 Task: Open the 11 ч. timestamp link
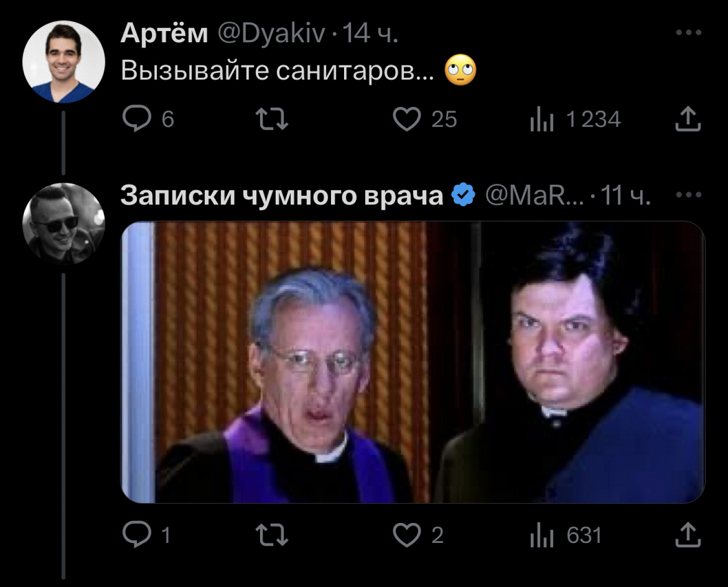(626, 196)
